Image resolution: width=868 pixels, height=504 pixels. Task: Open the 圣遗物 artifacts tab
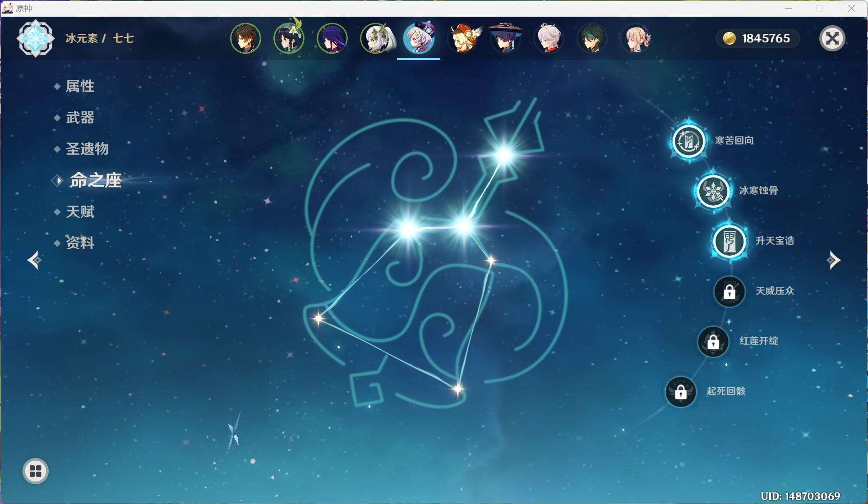[87, 149]
